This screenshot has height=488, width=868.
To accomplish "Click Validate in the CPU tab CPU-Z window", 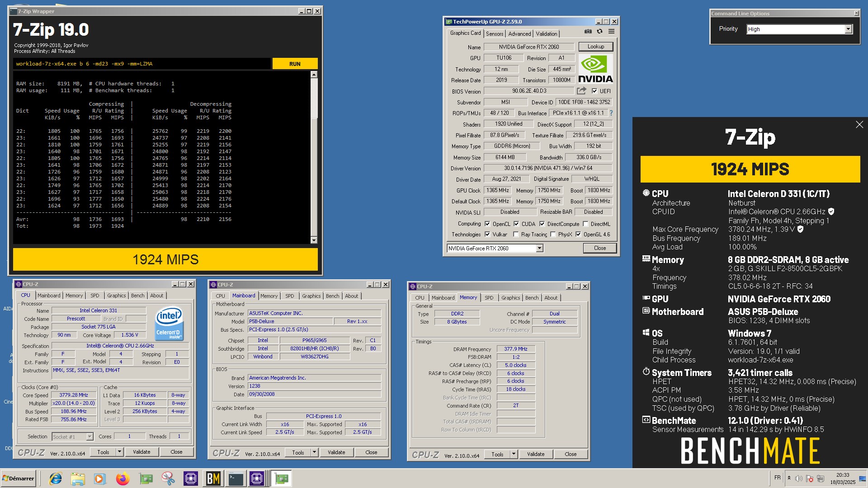I will coord(142,452).
